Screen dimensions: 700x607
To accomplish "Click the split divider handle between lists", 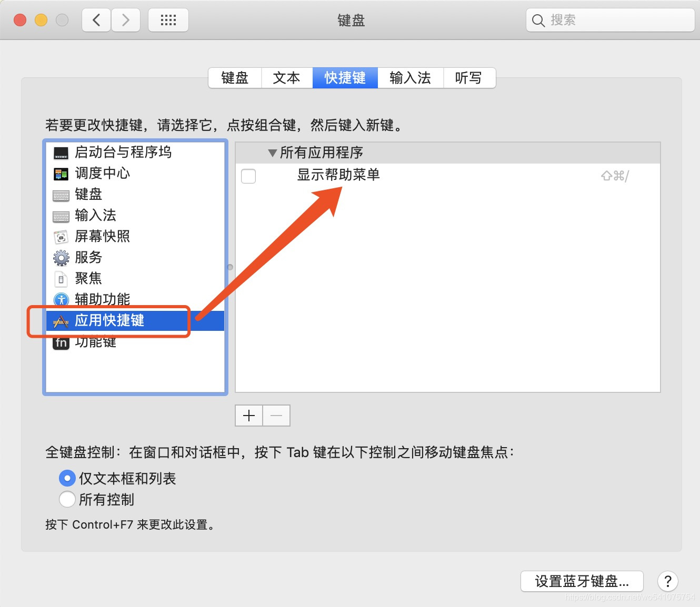I will [230, 267].
